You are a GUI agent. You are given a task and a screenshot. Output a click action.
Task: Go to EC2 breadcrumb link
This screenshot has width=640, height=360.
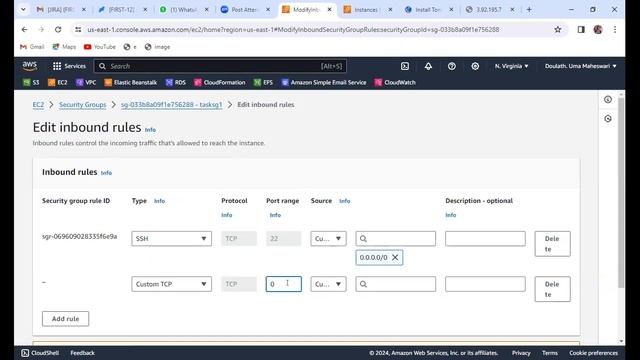tap(38, 105)
